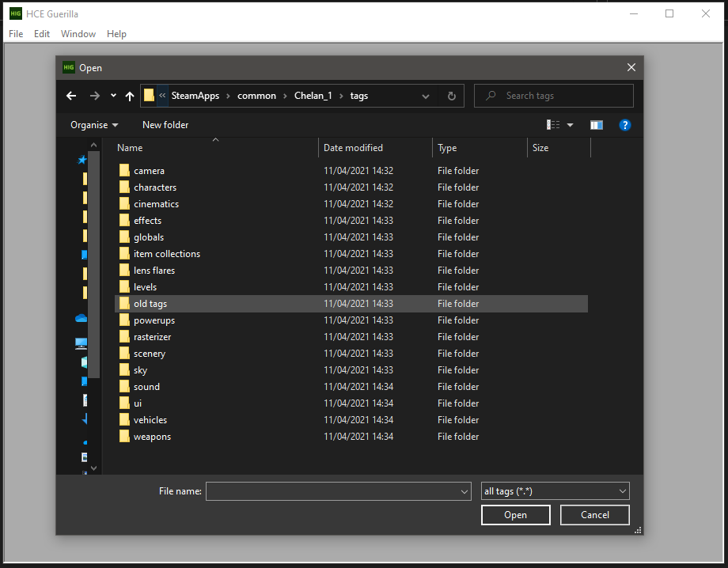Click the 'sky' folder name text
This screenshot has width=728, height=568.
point(140,370)
